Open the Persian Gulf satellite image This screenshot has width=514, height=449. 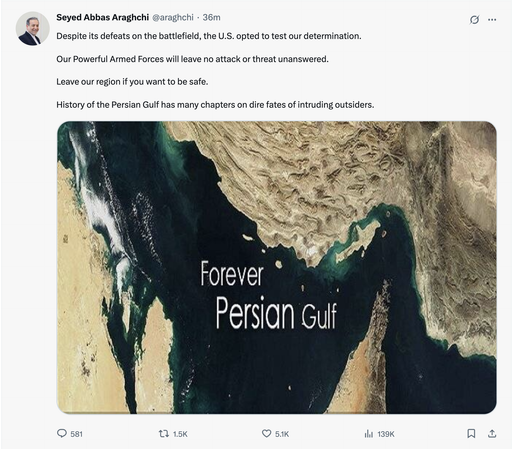277,267
